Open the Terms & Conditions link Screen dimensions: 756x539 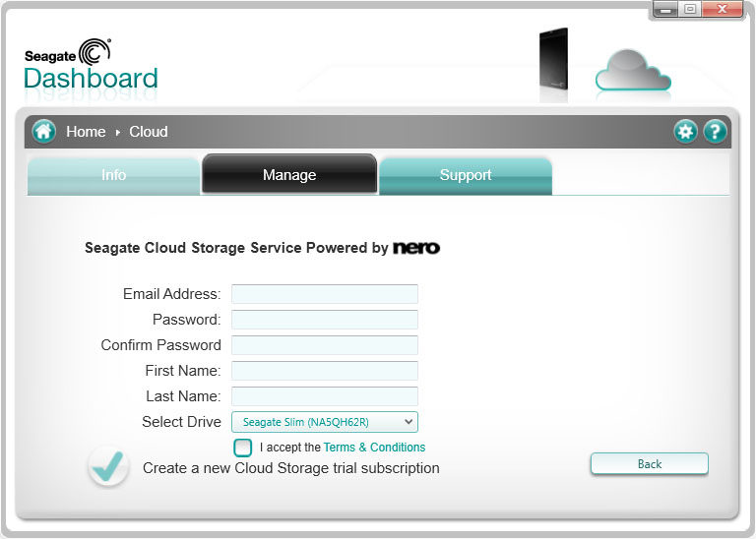pos(374,447)
